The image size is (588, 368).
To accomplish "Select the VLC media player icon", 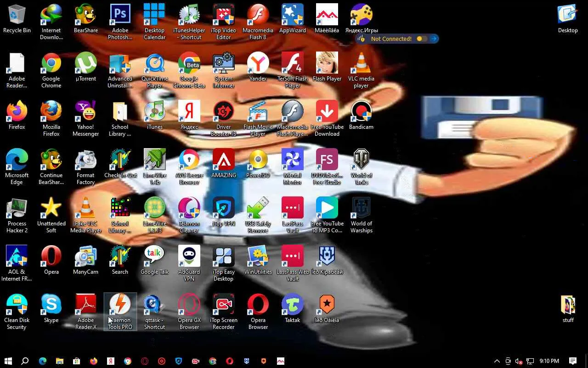I will point(362,70).
